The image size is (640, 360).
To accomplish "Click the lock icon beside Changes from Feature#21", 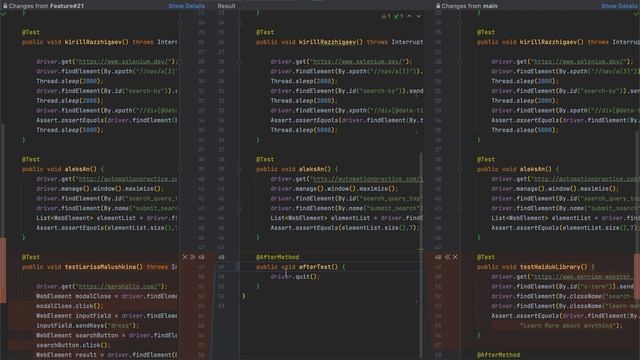I will point(5,6).
